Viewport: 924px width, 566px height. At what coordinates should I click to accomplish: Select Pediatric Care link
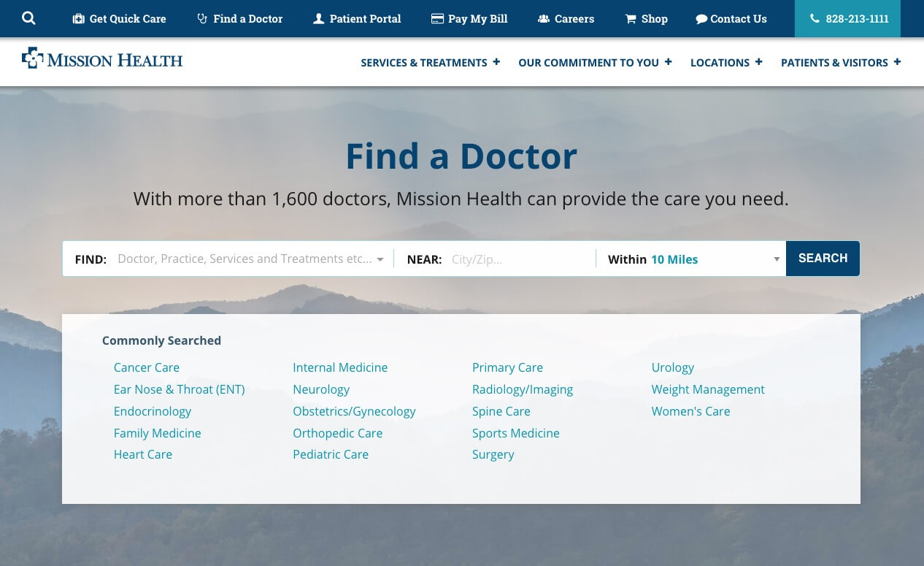(331, 454)
